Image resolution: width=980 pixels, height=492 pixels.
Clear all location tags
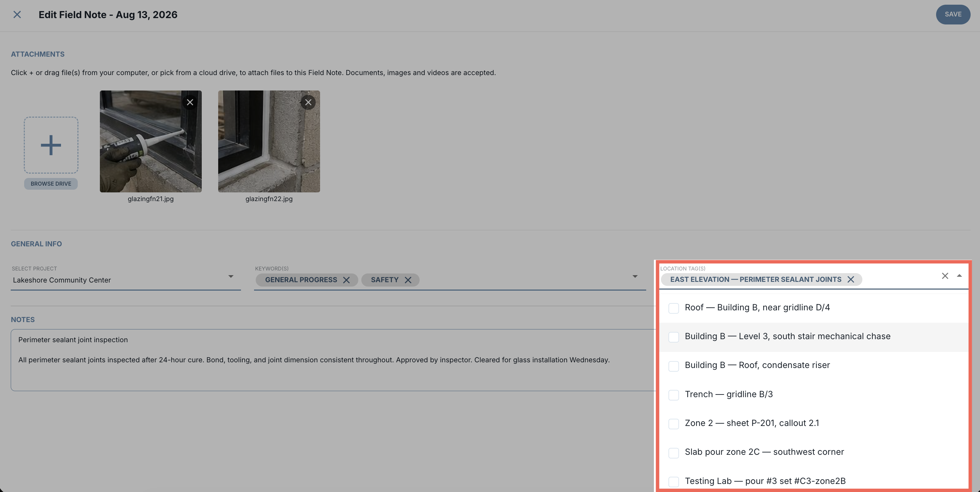(x=945, y=276)
